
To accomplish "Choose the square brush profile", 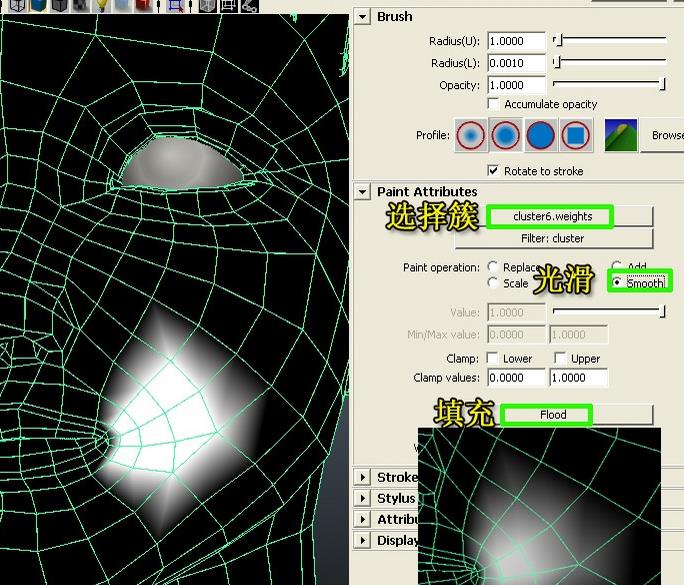I will [576, 135].
